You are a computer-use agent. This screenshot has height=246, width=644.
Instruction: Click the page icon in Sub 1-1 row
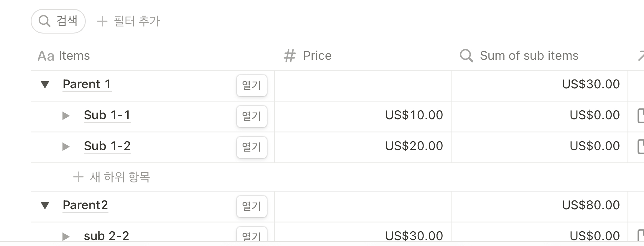coord(640,115)
